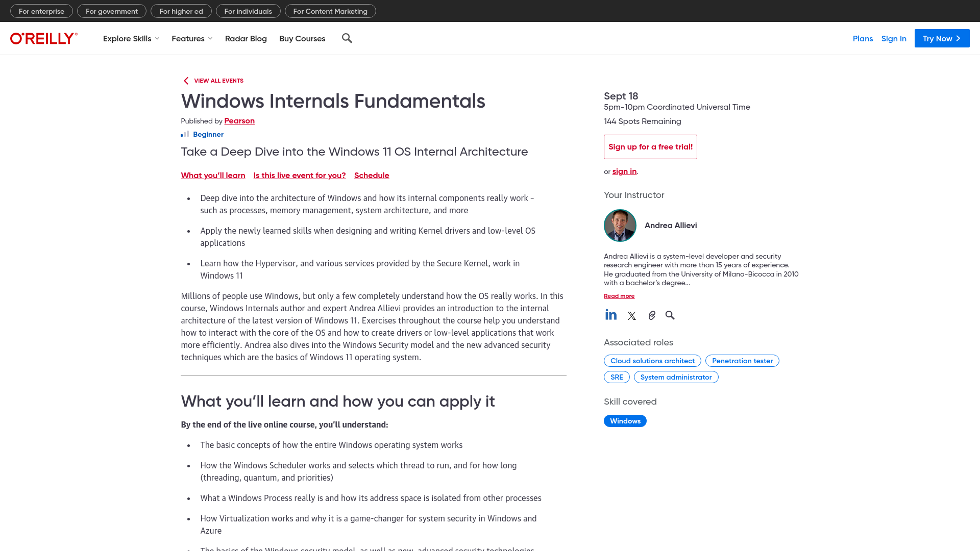This screenshot has width=980, height=551.
Task: Click the back chevron beside View All Events
Action: click(186, 81)
